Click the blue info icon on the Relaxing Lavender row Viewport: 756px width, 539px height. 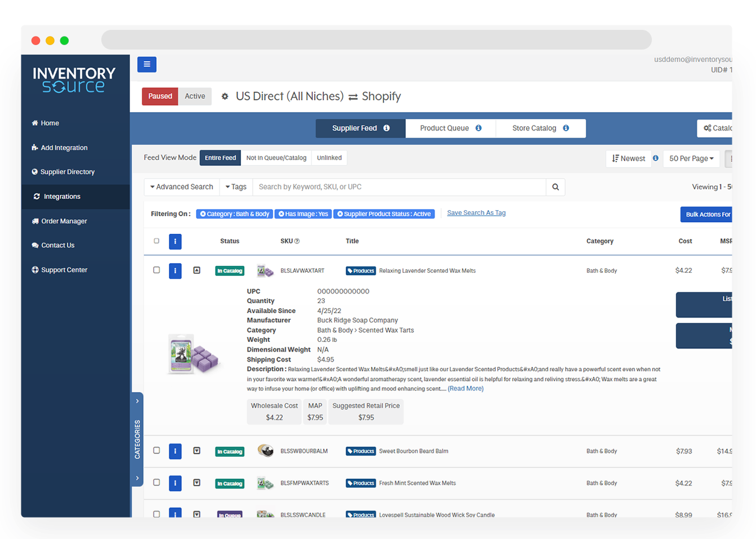tap(175, 271)
